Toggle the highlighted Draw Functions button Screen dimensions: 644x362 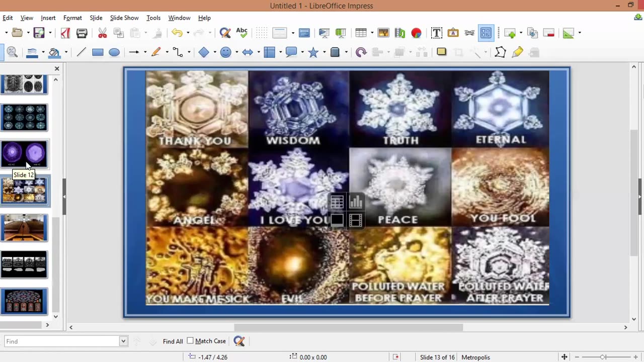(486, 33)
